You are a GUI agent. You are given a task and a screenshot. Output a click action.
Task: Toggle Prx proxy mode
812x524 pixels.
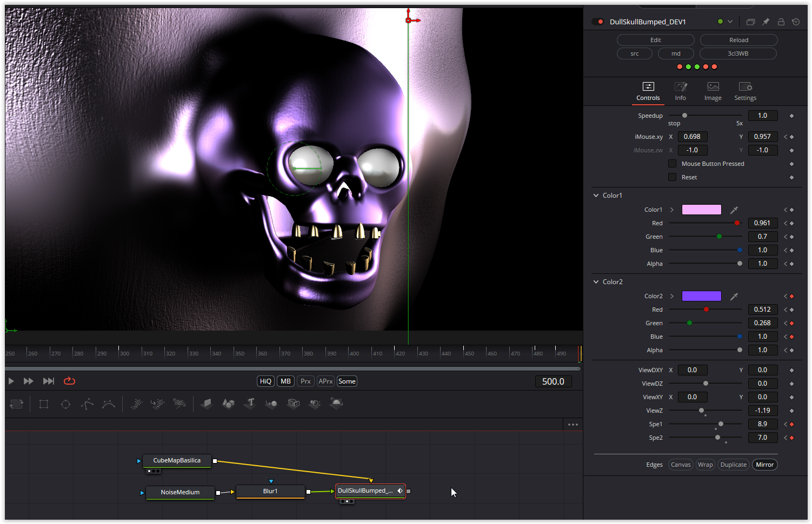click(305, 381)
